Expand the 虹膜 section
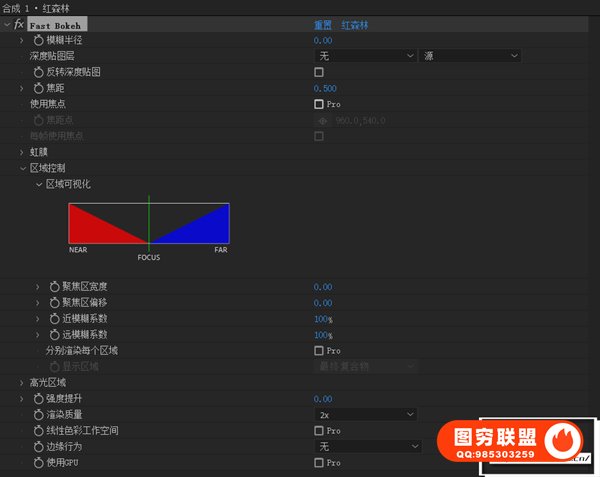Screen dimensions: 600x477 pyautogui.click(x=21, y=152)
